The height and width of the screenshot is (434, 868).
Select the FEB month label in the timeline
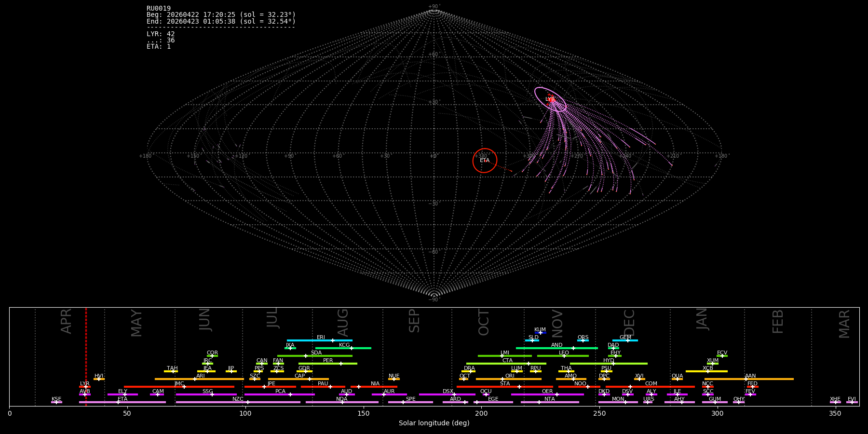click(778, 322)
